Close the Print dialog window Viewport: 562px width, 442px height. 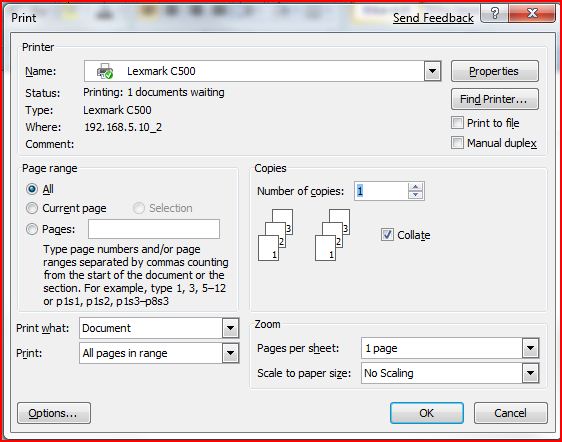point(532,14)
